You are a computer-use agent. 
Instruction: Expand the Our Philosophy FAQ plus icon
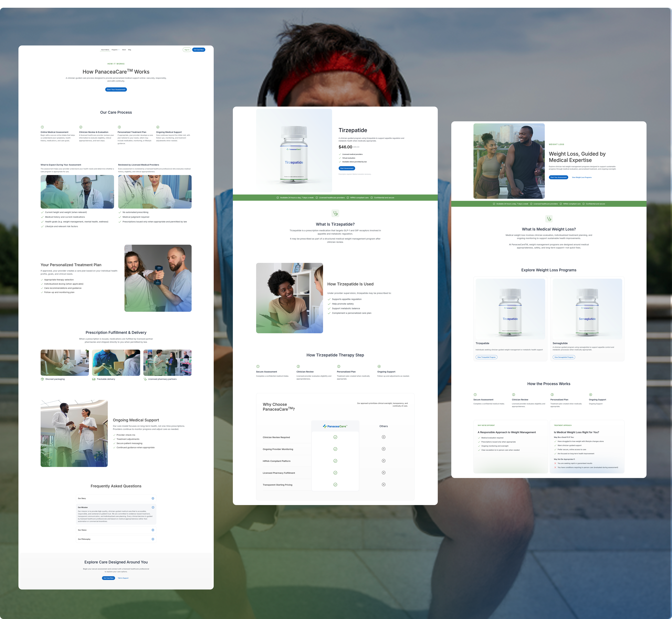click(153, 539)
